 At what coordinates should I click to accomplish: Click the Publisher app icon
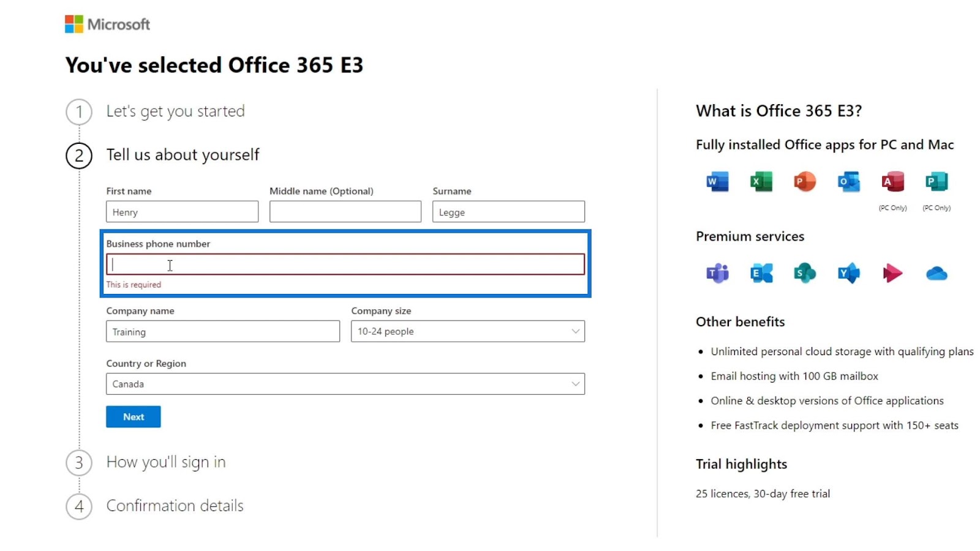[x=937, y=182]
